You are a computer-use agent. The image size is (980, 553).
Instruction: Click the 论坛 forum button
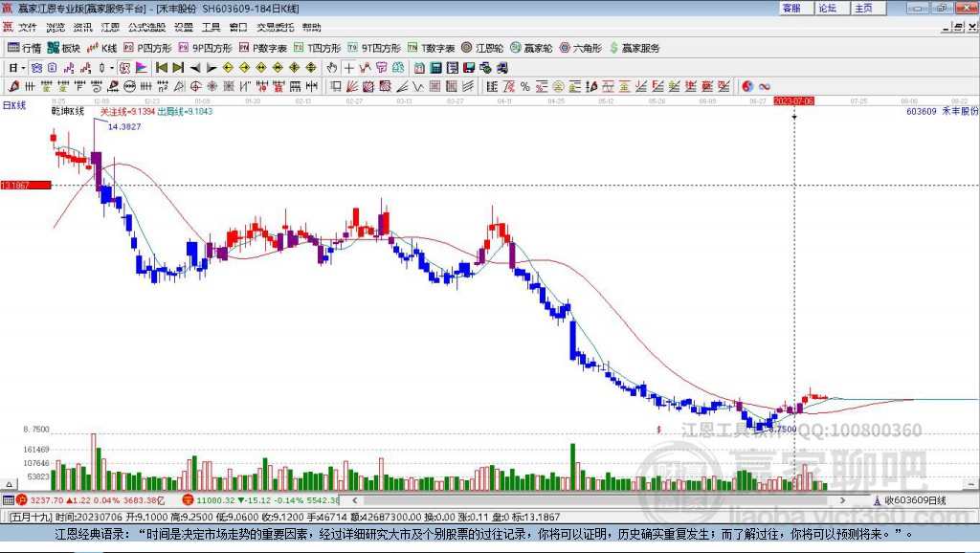(832, 8)
